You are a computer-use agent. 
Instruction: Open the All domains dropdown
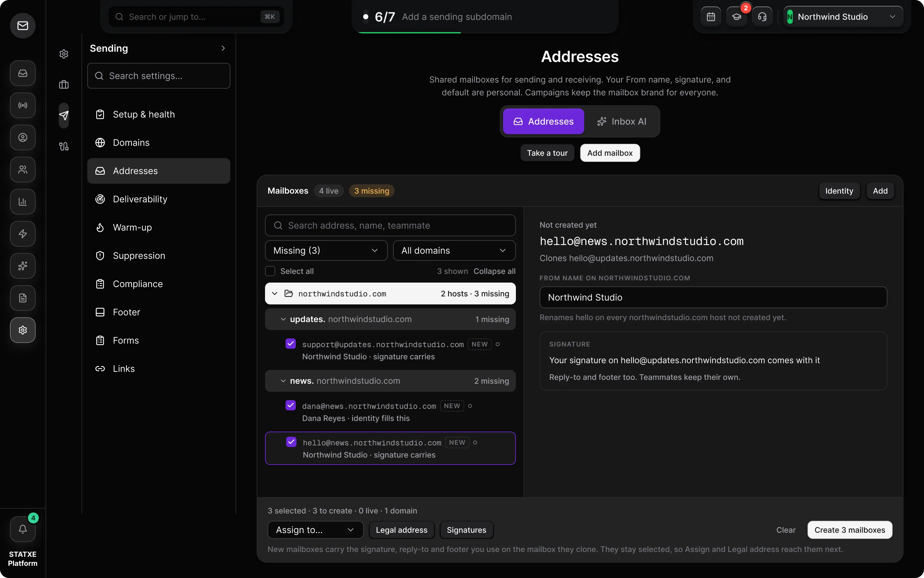pyautogui.click(x=454, y=250)
